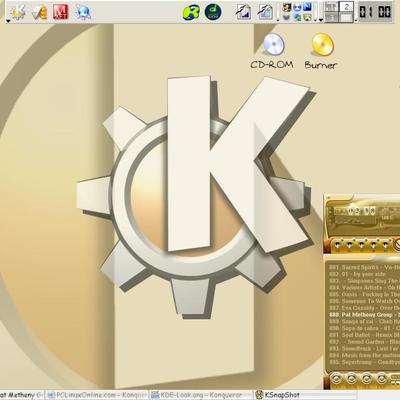Click the playlist remove-file round button

[351, 379]
